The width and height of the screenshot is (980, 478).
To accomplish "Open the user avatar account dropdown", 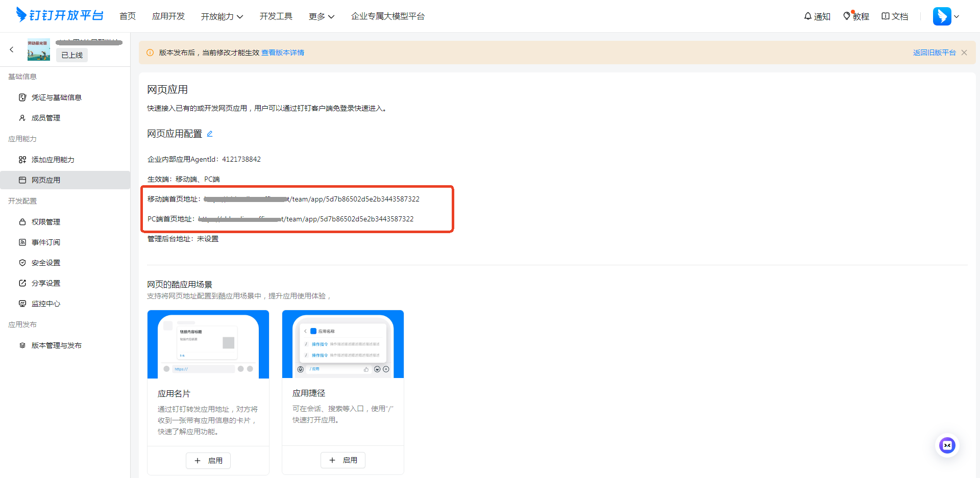I will 946,16.
